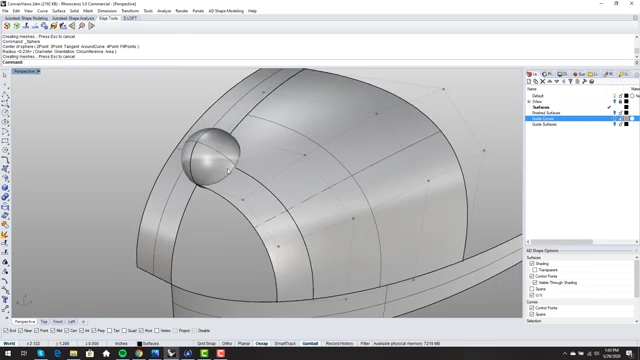Viewport: 640px width, 360px height.
Task: Toggle the Near osnap checkbox
Action: (21, 331)
